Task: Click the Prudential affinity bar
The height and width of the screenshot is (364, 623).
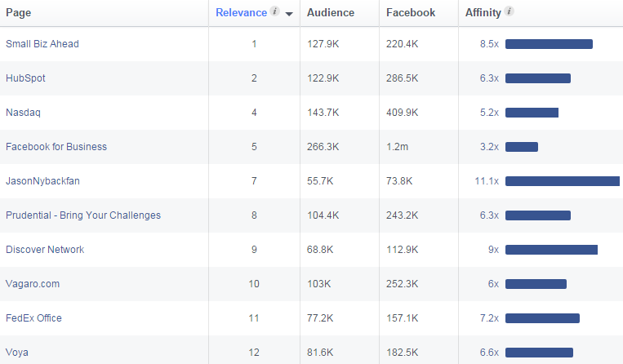Action: (538, 215)
